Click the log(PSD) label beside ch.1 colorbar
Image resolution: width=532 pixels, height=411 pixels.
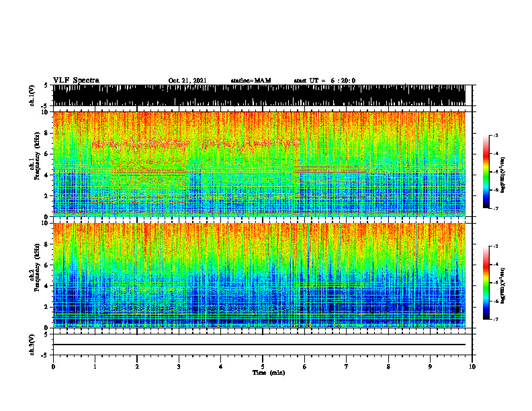click(502, 175)
